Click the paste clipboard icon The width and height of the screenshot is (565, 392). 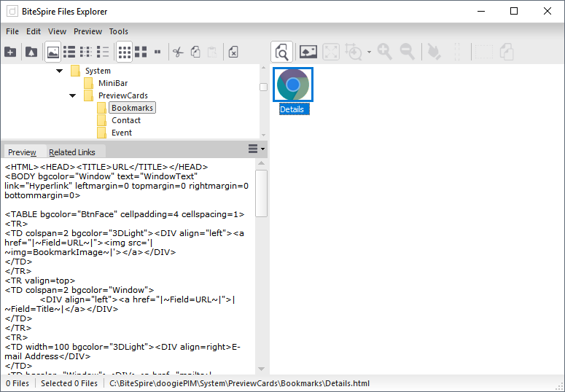(212, 52)
